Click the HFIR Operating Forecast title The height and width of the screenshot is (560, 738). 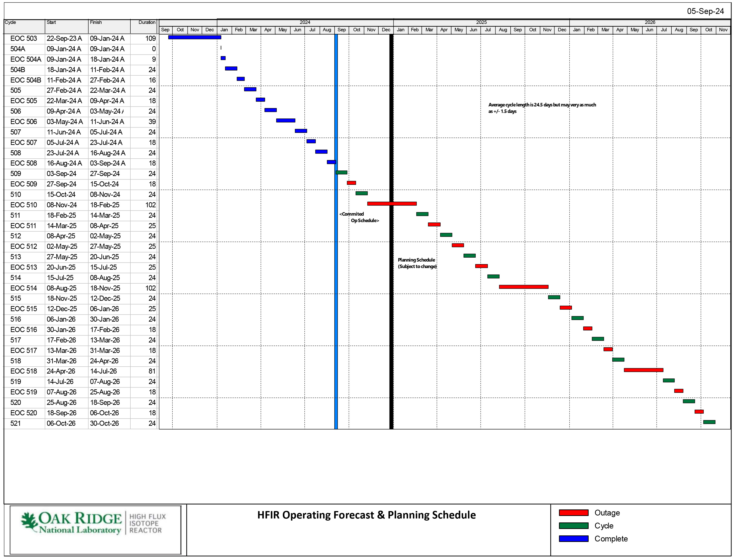[366, 515]
